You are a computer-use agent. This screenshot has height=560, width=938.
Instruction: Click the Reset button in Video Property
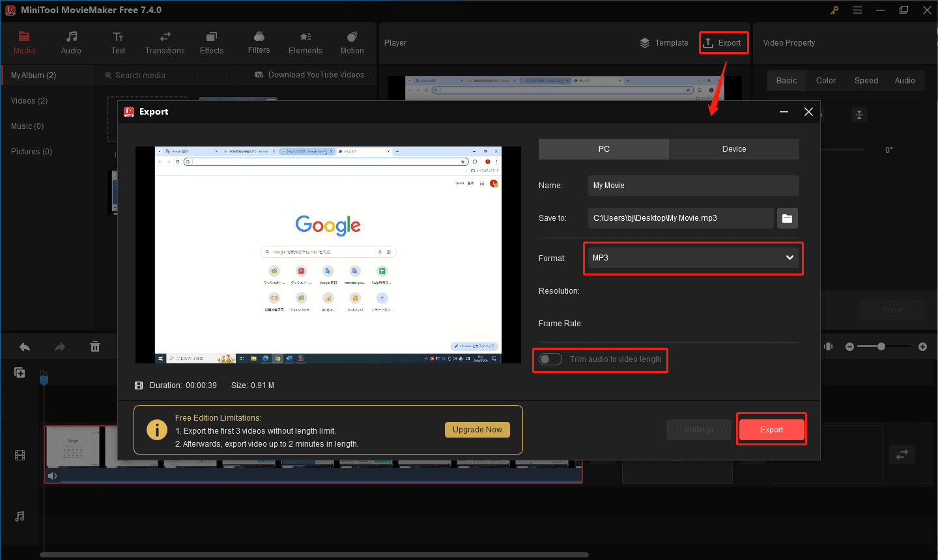(x=892, y=310)
